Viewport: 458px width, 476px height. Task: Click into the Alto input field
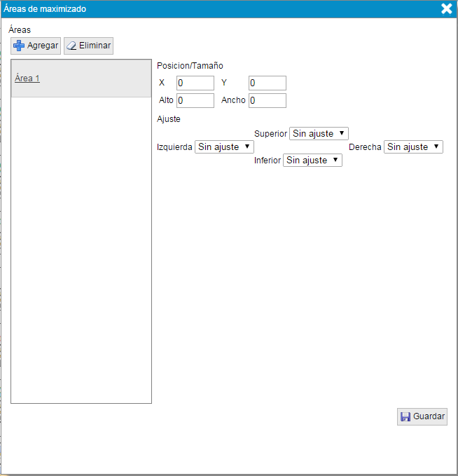click(x=195, y=101)
